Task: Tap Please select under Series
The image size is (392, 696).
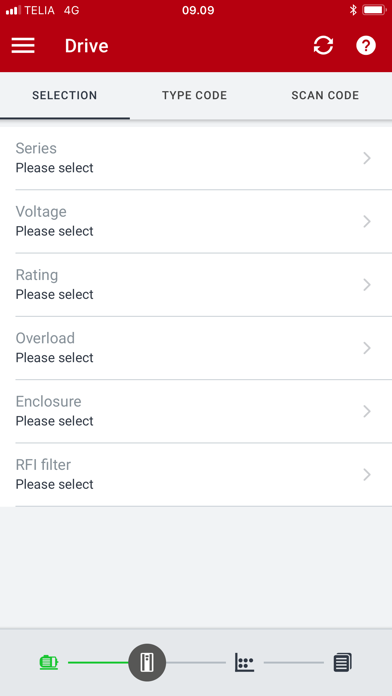Action: pos(55,168)
